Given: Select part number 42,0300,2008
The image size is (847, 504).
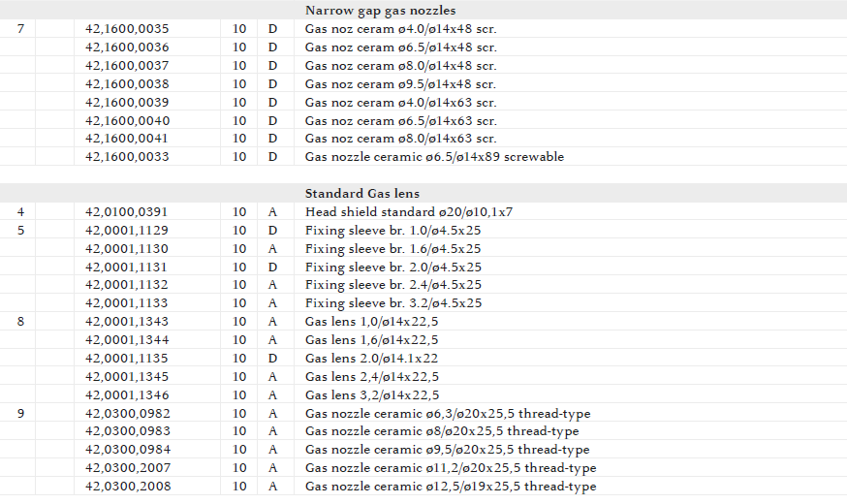Looking at the screenshot, I should pos(127,487).
